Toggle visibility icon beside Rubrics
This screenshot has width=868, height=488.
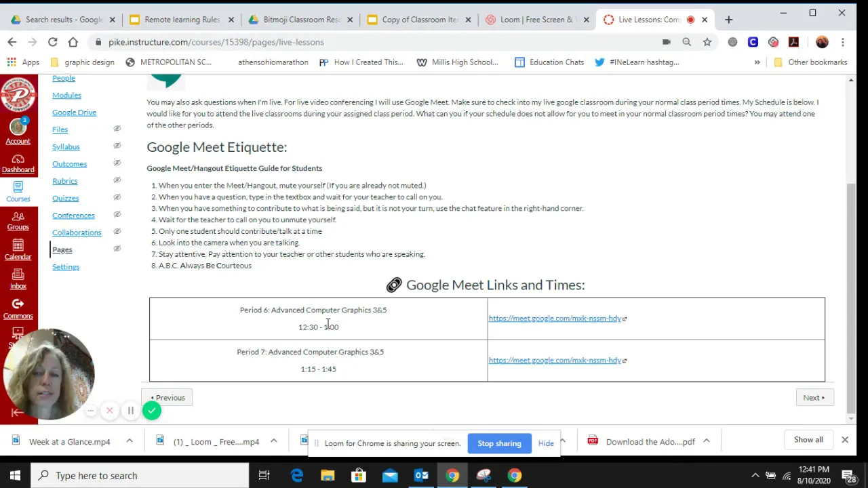(x=117, y=180)
